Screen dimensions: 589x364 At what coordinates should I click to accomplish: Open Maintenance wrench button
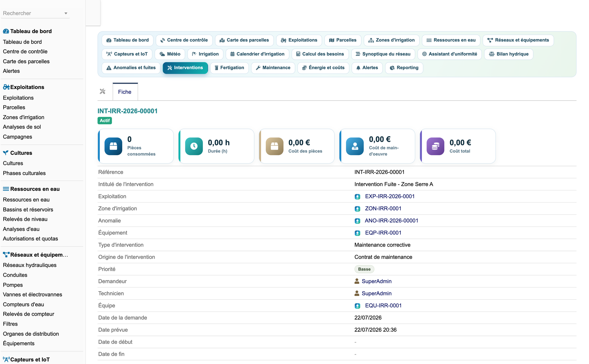[x=273, y=68]
